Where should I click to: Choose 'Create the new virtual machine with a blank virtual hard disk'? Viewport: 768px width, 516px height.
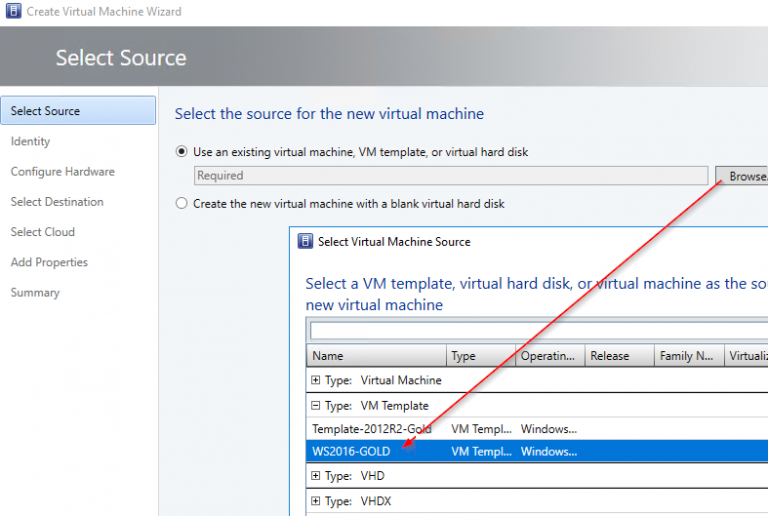coord(181,203)
